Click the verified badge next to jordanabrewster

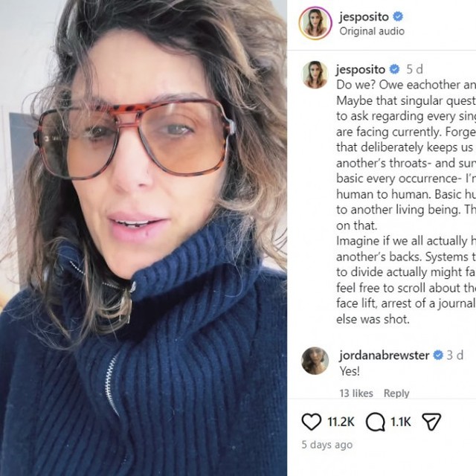(x=438, y=355)
